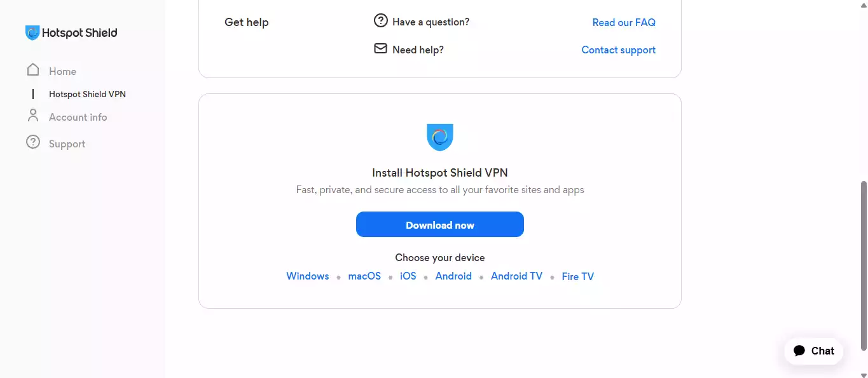This screenshot has width=868, height=378.
Task: Select the Fire TV download link
Action: coord(577,276)
